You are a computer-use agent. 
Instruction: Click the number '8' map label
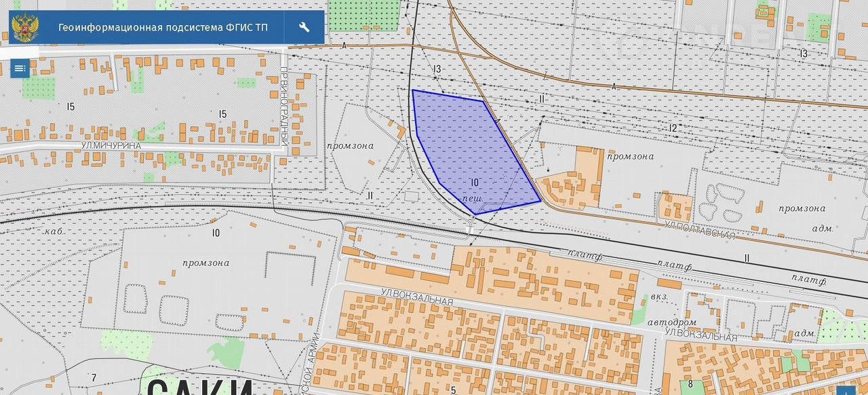point(690,383)
